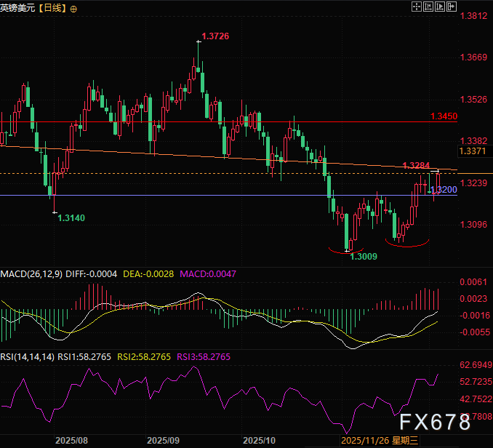Click the 1.3200 blue support level label
The width and height of the screenshot is (493, 448).
(x=447, y=189)
